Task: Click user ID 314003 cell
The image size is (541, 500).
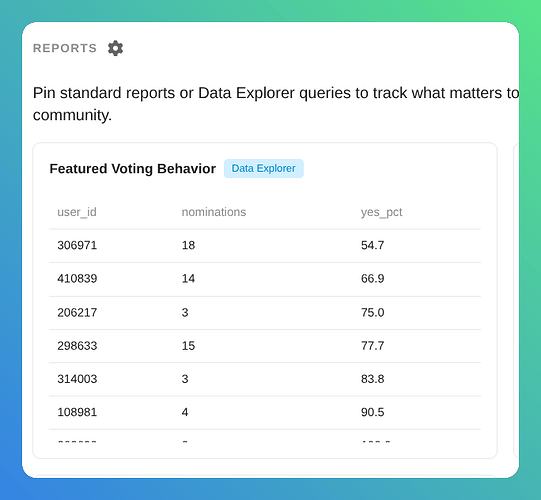Action: 77,379
